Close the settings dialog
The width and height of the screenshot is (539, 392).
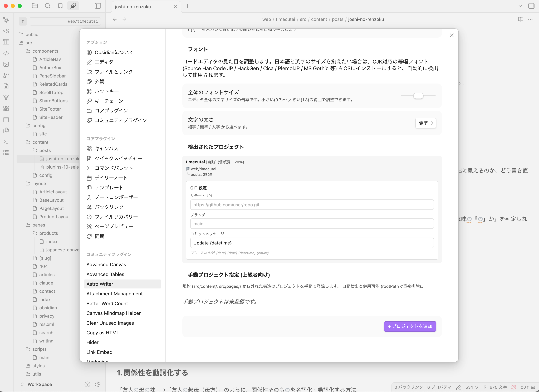[452, 35]
